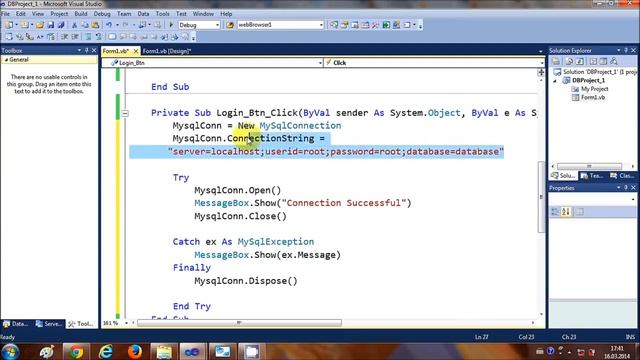Open the Tools menu

[x=162, y=14]
